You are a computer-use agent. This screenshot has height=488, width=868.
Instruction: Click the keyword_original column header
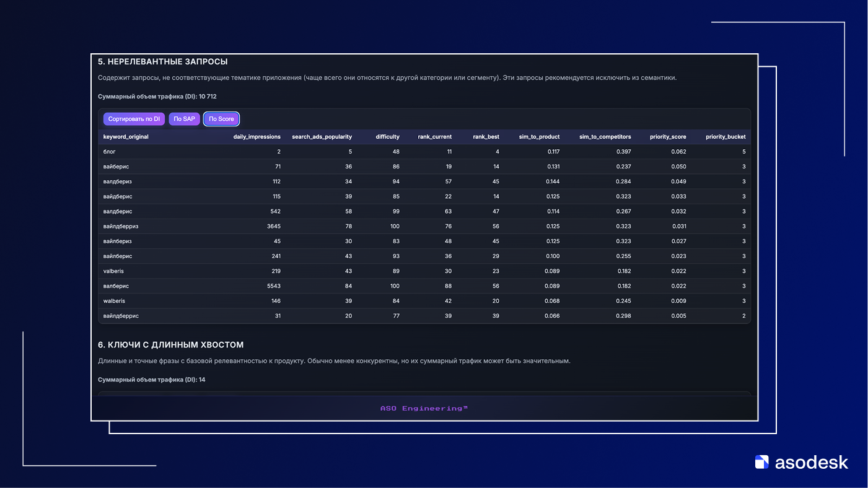(126, 137)
